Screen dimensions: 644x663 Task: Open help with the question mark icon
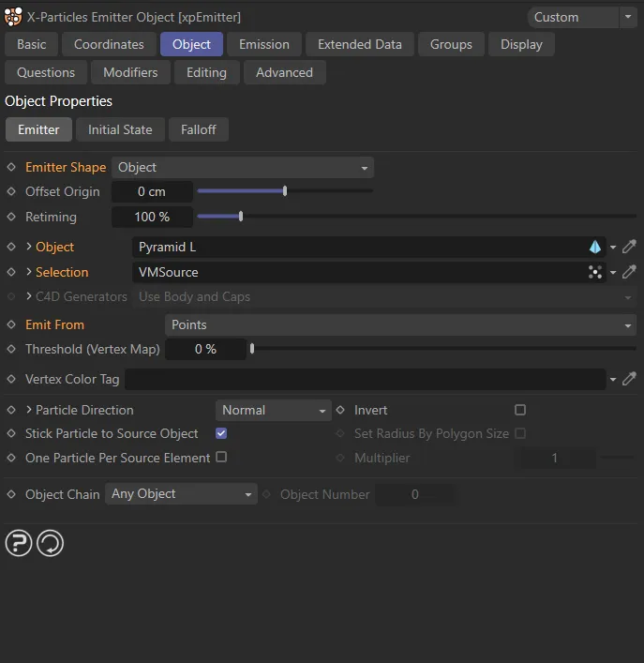(x=19, y=543)
